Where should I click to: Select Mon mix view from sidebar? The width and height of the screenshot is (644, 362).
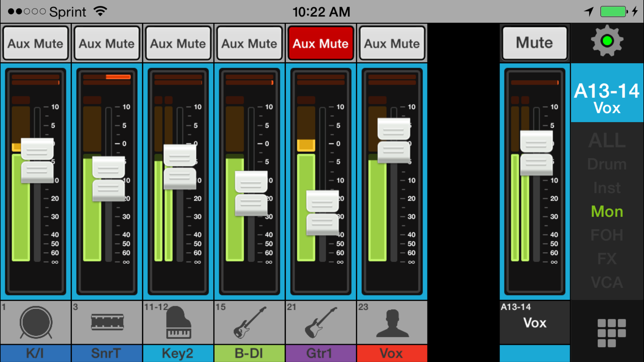(x=606, y=211)
